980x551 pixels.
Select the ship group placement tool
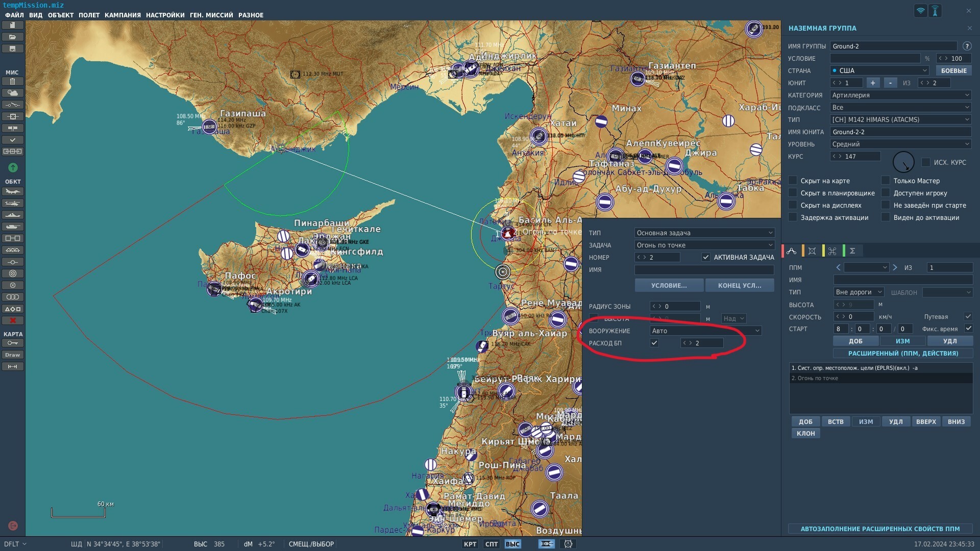click(13, 215)
